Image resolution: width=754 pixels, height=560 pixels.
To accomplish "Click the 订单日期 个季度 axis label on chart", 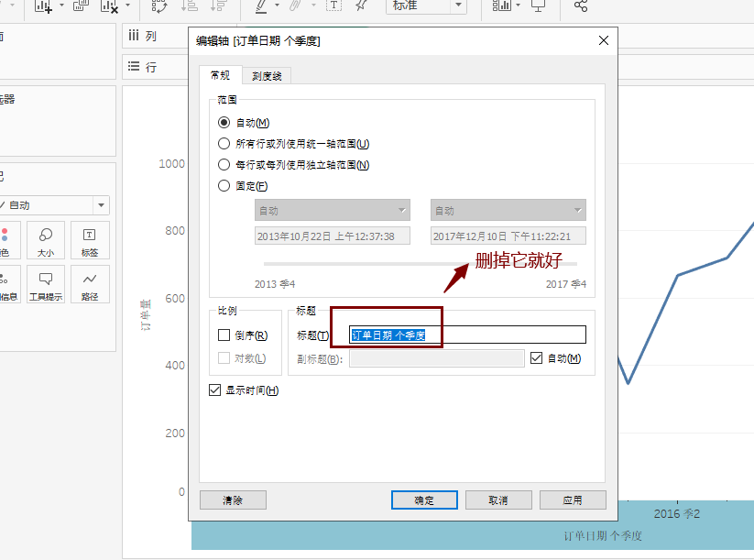I will (x=603, y=536).
